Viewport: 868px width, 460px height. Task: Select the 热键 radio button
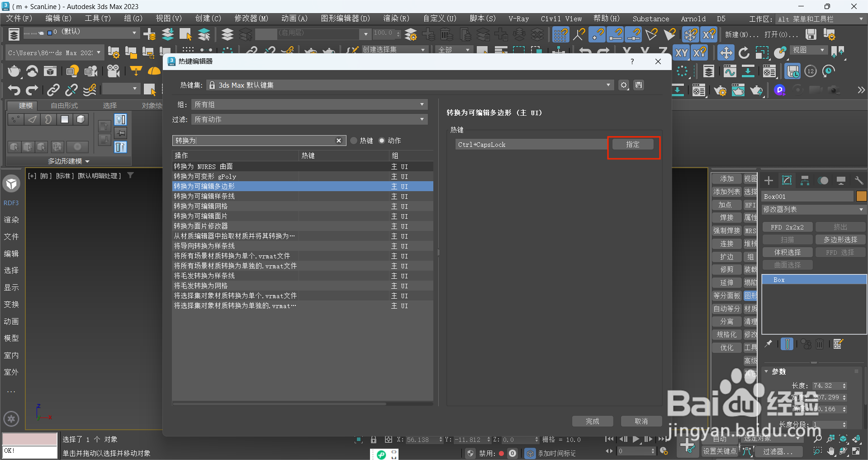[353, 141]
